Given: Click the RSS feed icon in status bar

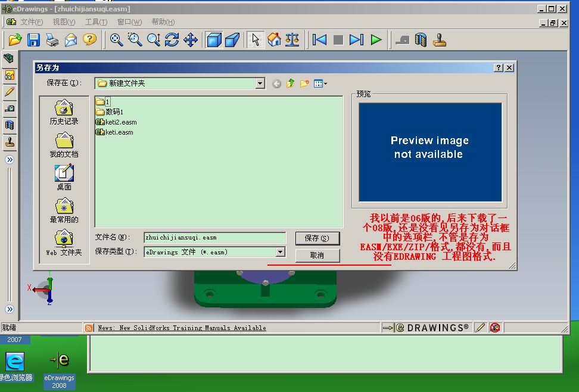Looking at the screenshot, I should (89, 328).
